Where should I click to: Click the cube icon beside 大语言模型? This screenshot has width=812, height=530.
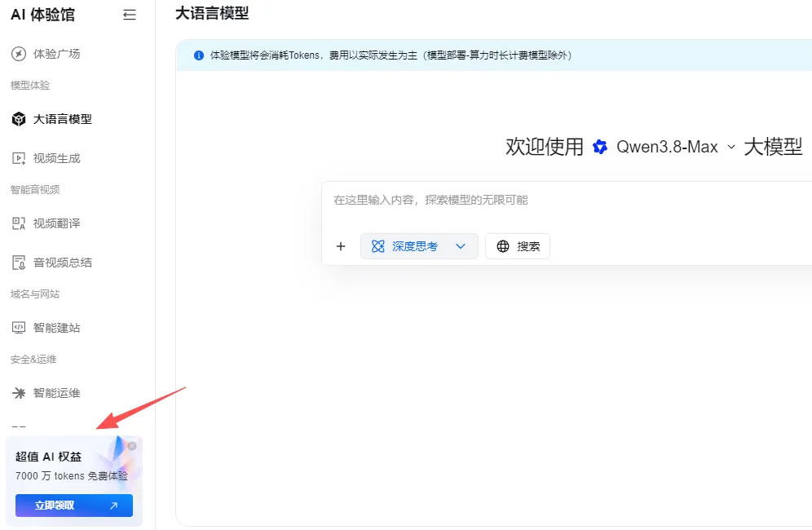(x=19, y=119)
